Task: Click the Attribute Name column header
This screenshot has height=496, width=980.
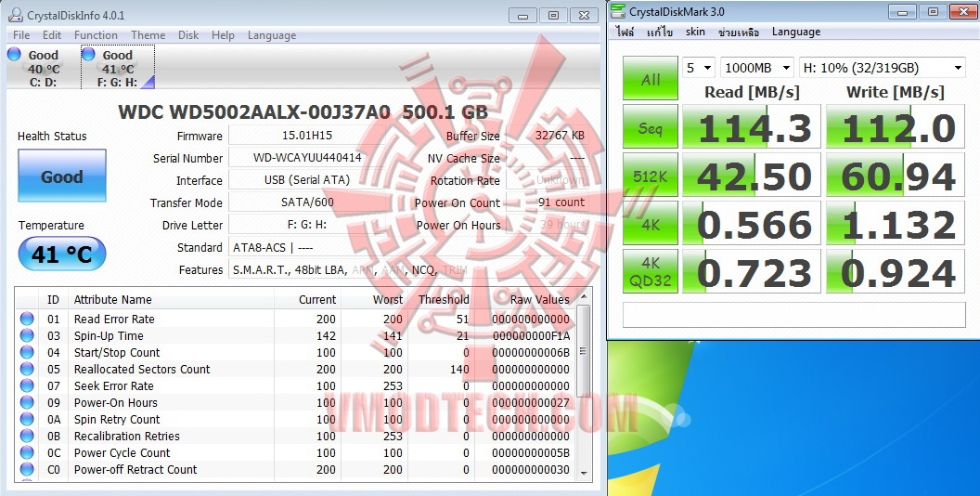Action: point(113,300)
